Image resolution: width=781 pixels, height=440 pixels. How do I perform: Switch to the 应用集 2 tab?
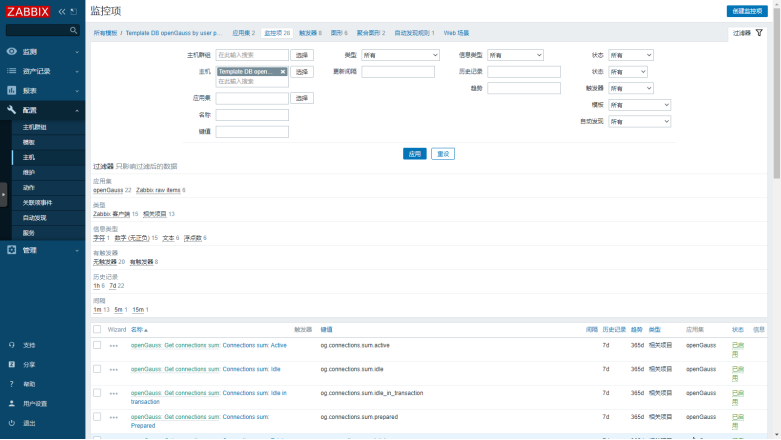pyautogui.click(x=244, y=33)
